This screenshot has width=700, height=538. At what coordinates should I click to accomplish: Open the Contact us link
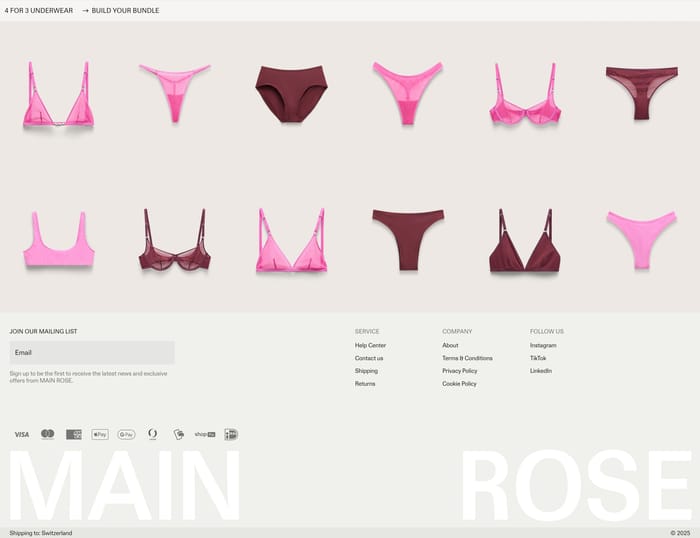(369, 358)
